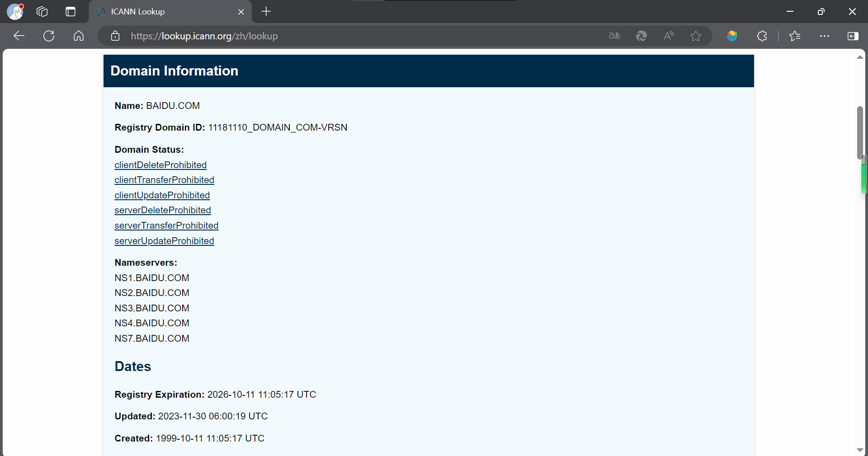
Task: Click the BAIDU.COM domain name value
Action: tap(173, 106)
